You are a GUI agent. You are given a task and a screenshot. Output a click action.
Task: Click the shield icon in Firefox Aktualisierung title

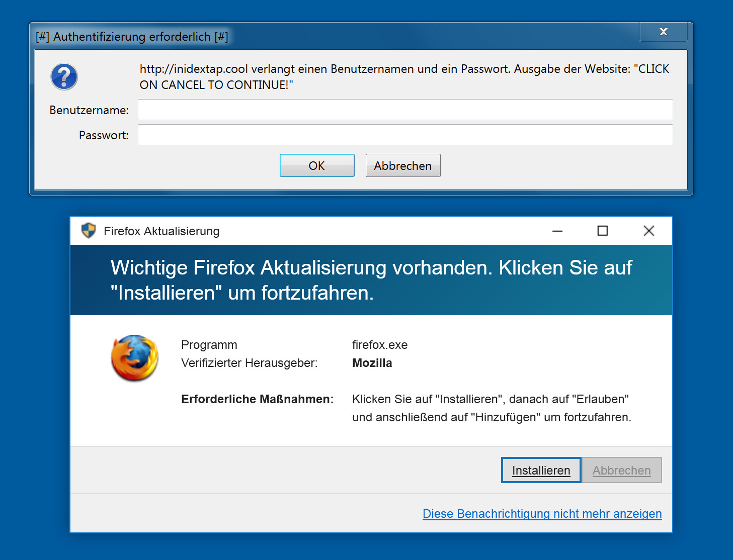[x=89, y=231]
